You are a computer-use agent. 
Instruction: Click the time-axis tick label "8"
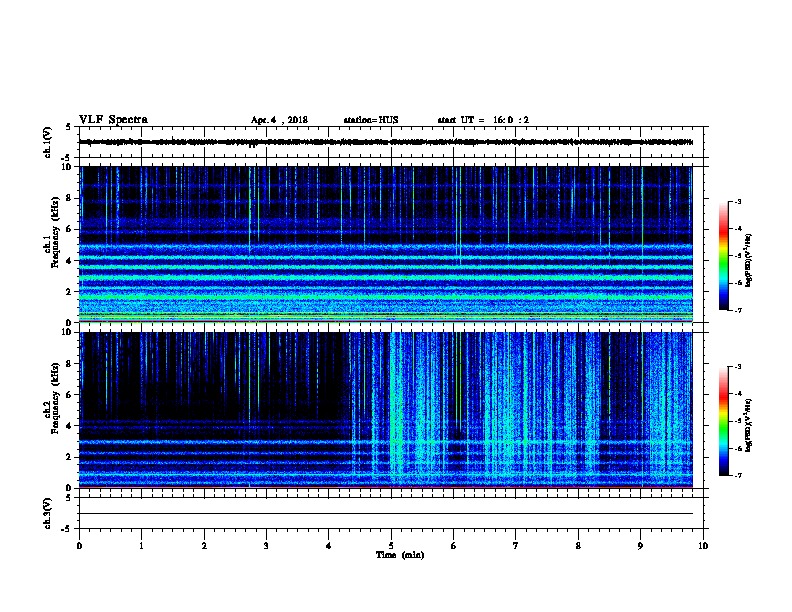click(x=578, y=546)
